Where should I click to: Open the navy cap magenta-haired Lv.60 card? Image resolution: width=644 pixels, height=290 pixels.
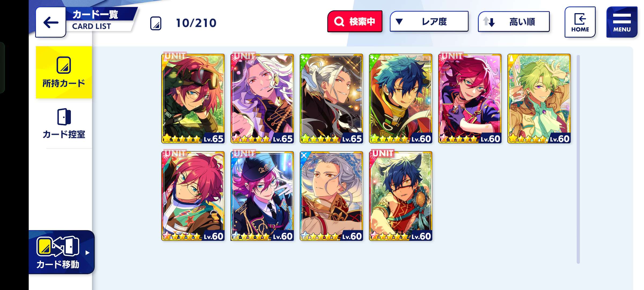[262, 196]
